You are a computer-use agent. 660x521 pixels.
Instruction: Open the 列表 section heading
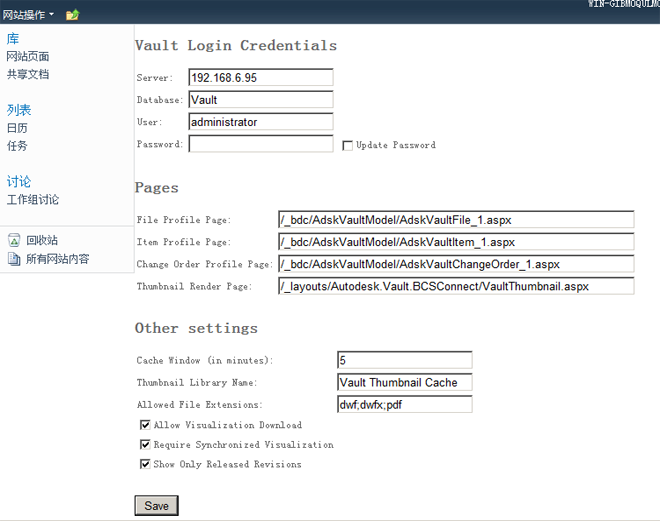pos(19,110)
